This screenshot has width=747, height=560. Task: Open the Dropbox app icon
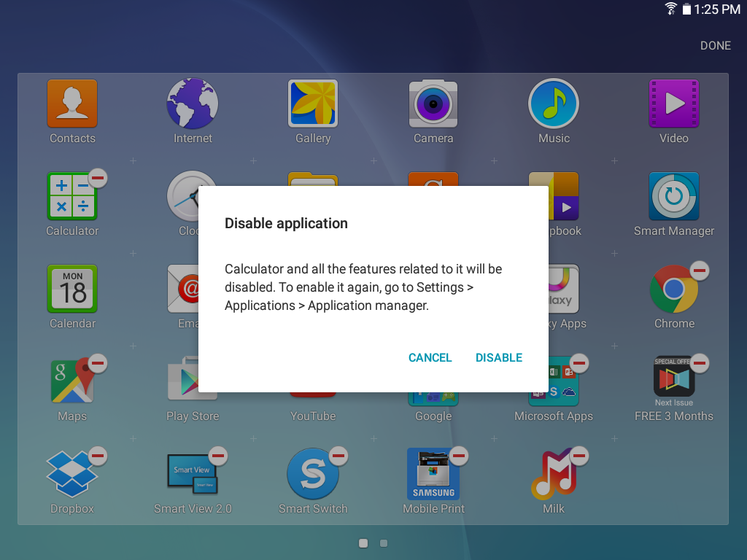72,473
